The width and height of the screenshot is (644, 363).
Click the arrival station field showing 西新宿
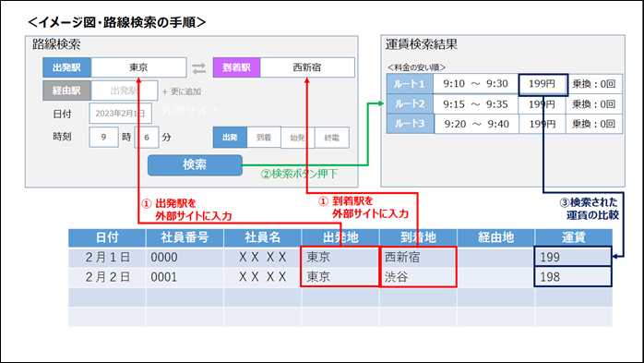(307, 67)
